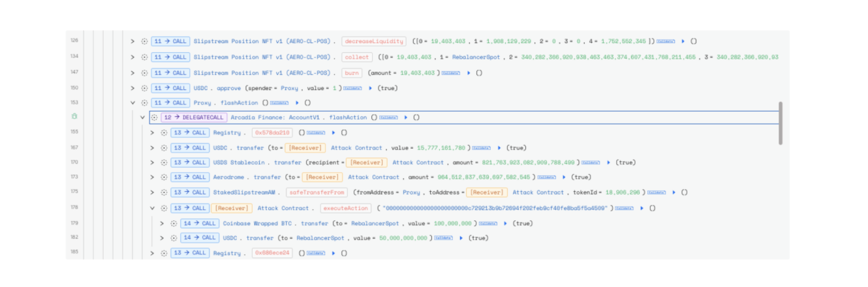Toggle the return-value triangle on the Aerodrome transfer row
868x287 pixels.
(x=564, y=177)
